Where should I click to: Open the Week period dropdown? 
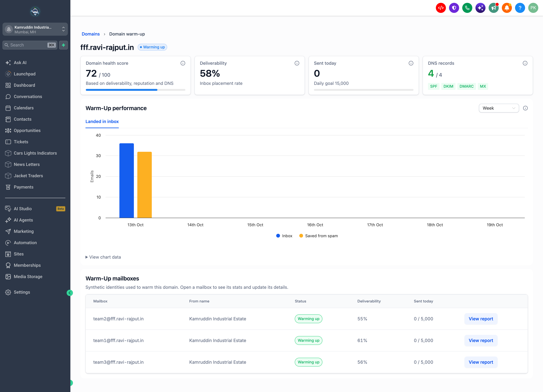499,108
